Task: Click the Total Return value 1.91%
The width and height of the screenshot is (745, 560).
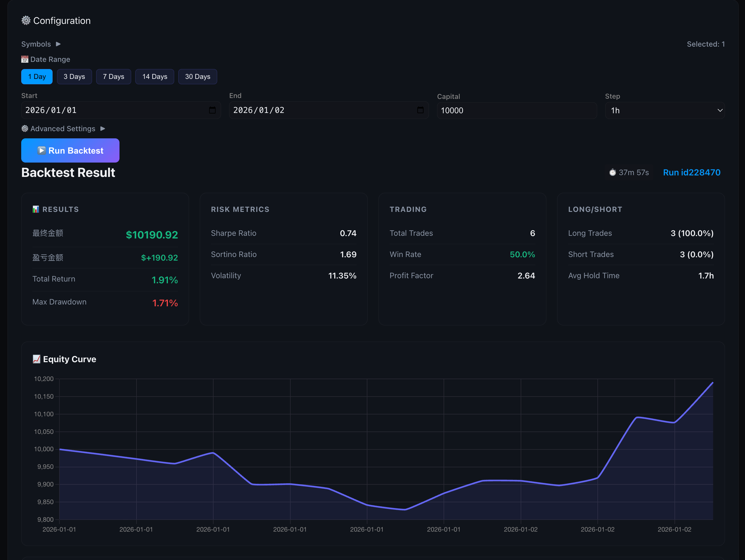Action: tap(164, 280)
